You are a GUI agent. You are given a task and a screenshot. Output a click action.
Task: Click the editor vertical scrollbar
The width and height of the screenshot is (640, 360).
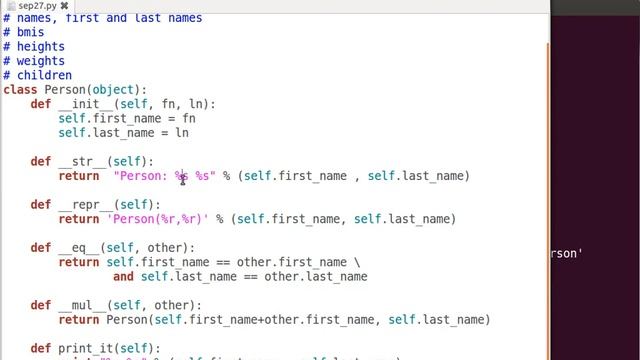point(548,200)
